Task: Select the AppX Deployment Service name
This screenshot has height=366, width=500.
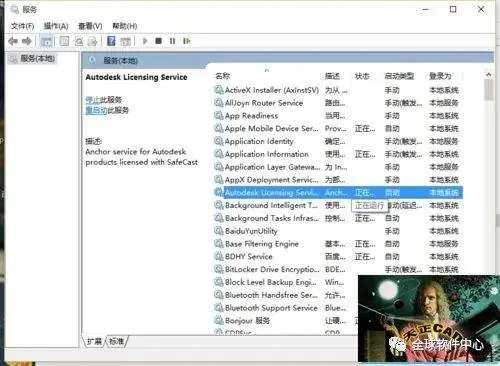Action: pos(271,180)
